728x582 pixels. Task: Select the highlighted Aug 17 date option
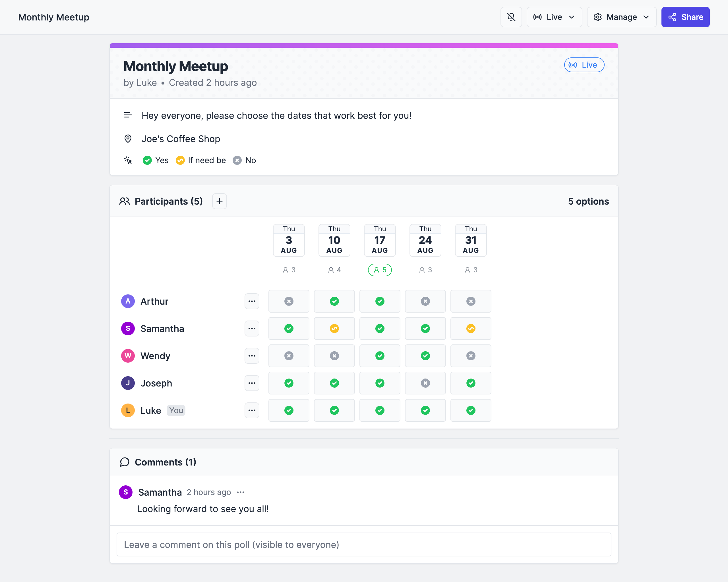(x=380, y=240)
